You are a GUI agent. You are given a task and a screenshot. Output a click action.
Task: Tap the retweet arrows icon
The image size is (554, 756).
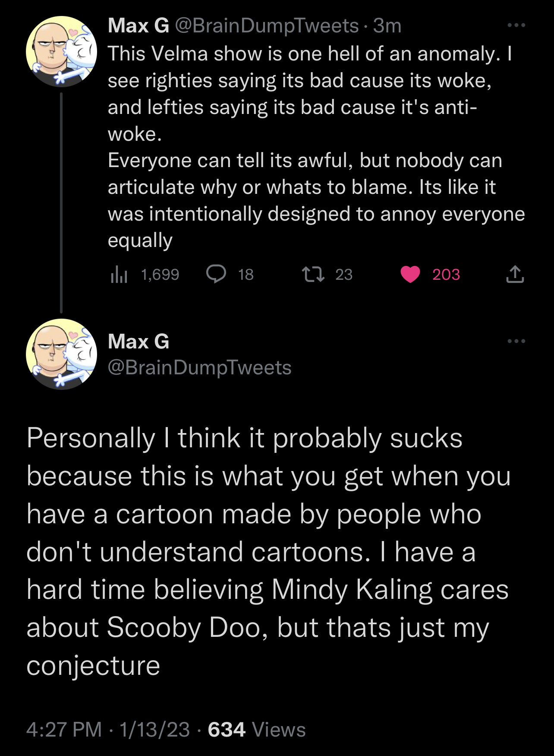coord(313,274)
